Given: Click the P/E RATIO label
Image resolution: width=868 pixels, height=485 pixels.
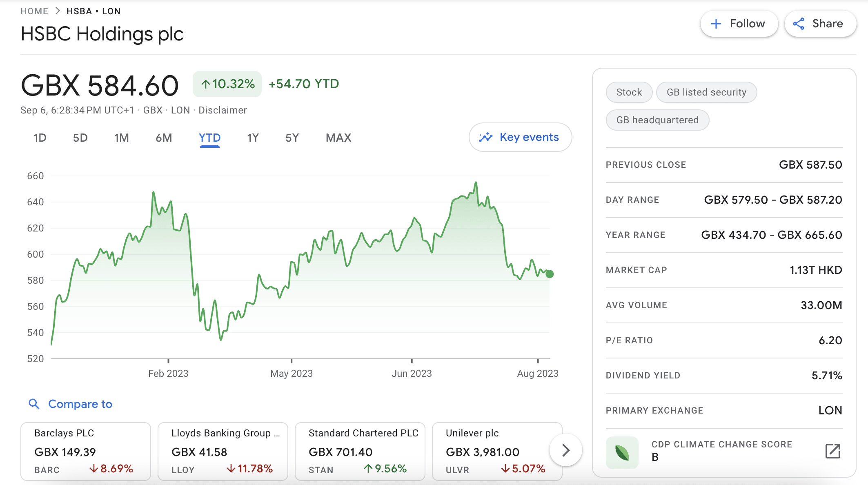Looking at the screenshot, I should coord(630,340).
